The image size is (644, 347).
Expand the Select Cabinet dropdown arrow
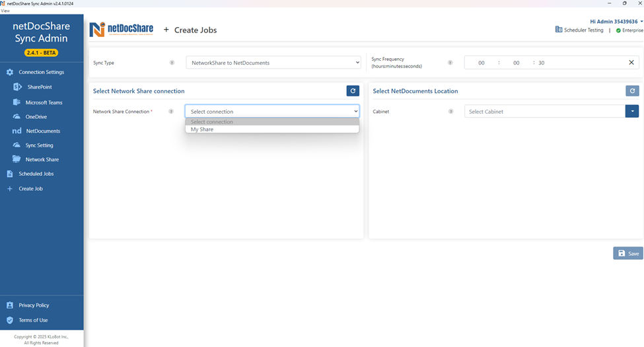[632, 112]
